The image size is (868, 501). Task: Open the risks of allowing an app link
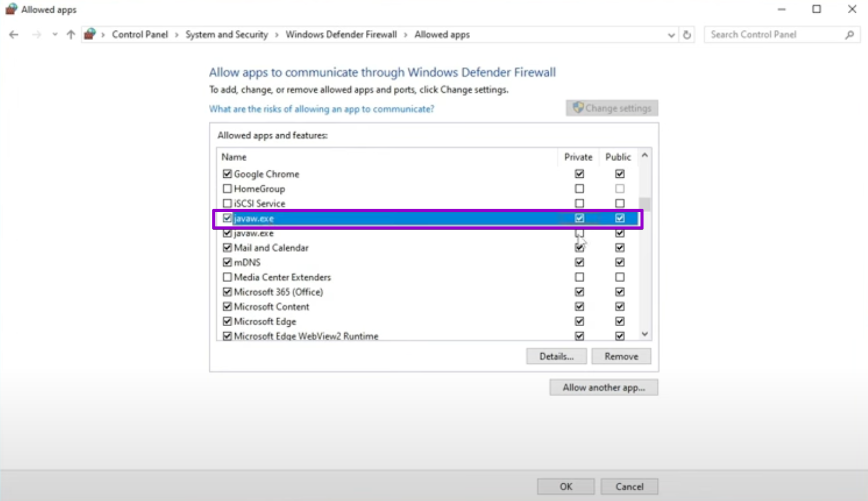(x=321, y=109)
